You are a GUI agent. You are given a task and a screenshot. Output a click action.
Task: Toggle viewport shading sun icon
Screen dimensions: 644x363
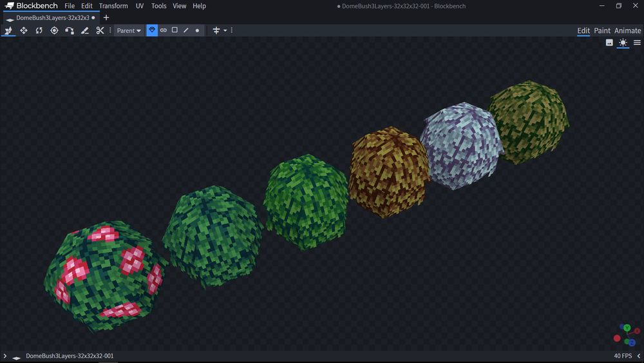coord(623,43)
